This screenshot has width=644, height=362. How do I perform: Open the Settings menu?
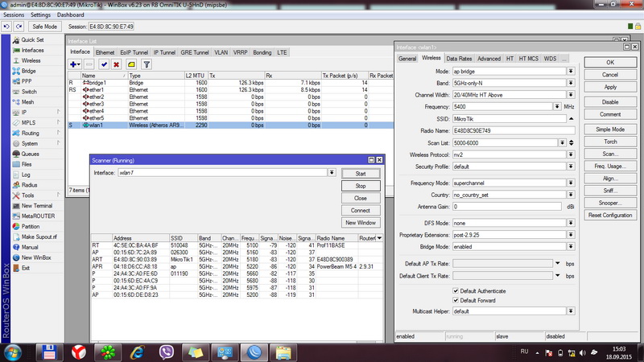(x=41, y=14)
